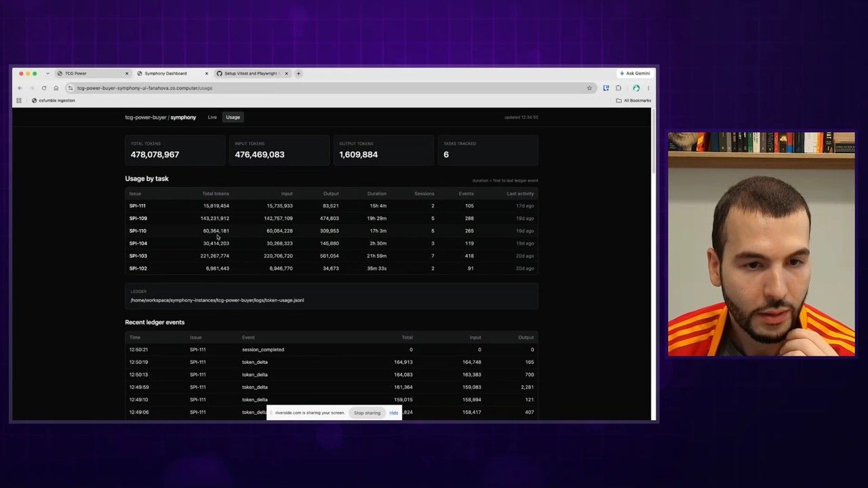Open the Extensions puzzle icon
868x488 pixels.
pyautogui.click(x=618, y=88)
